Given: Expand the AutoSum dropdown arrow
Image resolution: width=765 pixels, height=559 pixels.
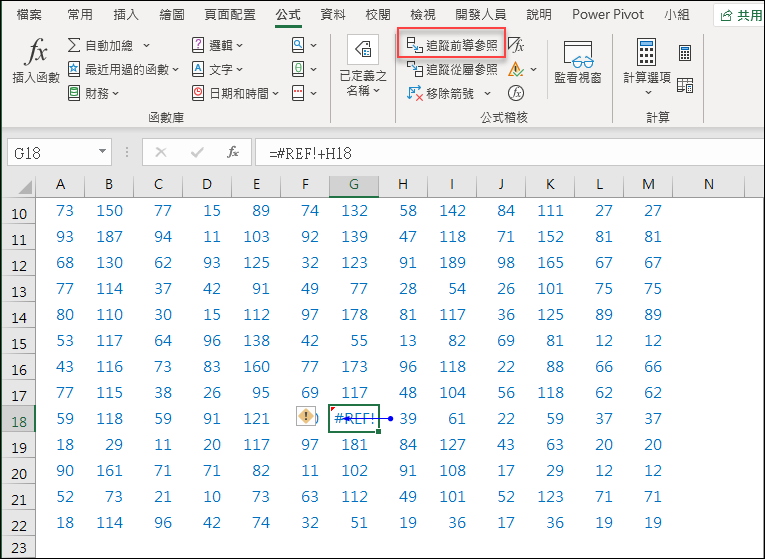Looking at the screenshot, I should click(x=146, y=46).
